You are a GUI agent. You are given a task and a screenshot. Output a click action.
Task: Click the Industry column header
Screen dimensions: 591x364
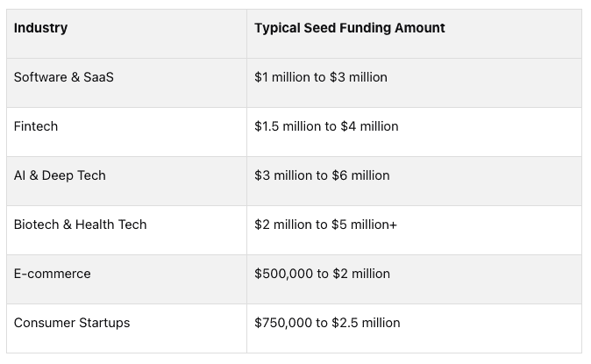pos(40,28)
